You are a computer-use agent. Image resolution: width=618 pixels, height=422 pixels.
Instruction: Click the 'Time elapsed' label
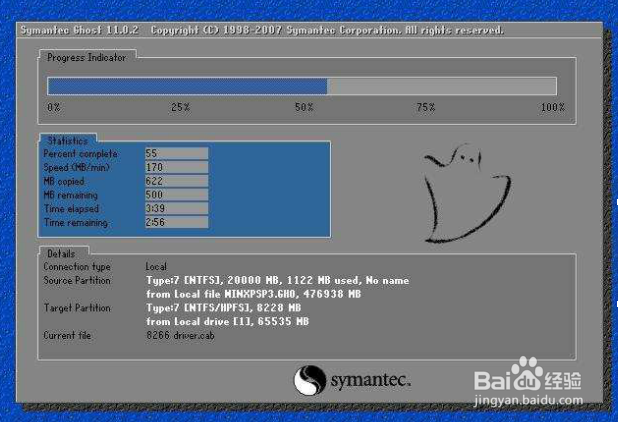pyautogui.click(x=71, y=209)
